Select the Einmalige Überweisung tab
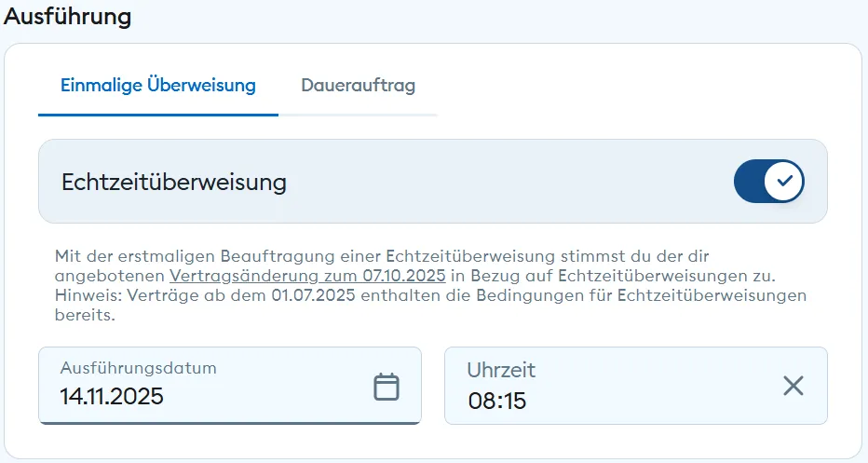 pyautogui.click(x=158, y=86)
